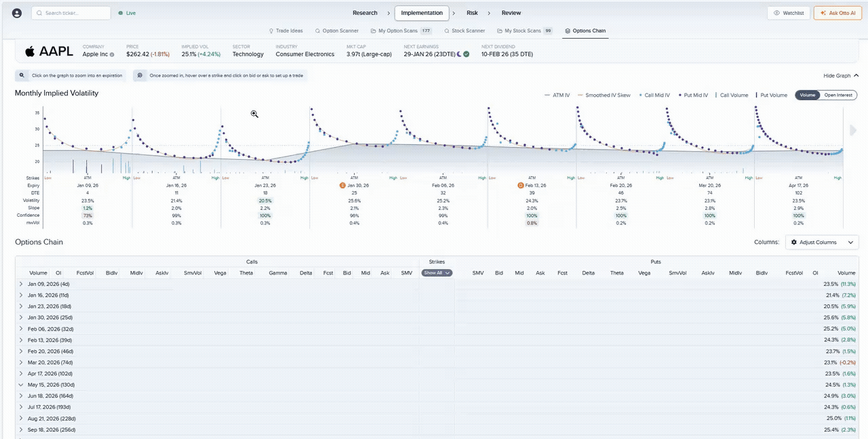
Task: Click the green earnings confirmed checkmark icon
Action: point(467,54)
